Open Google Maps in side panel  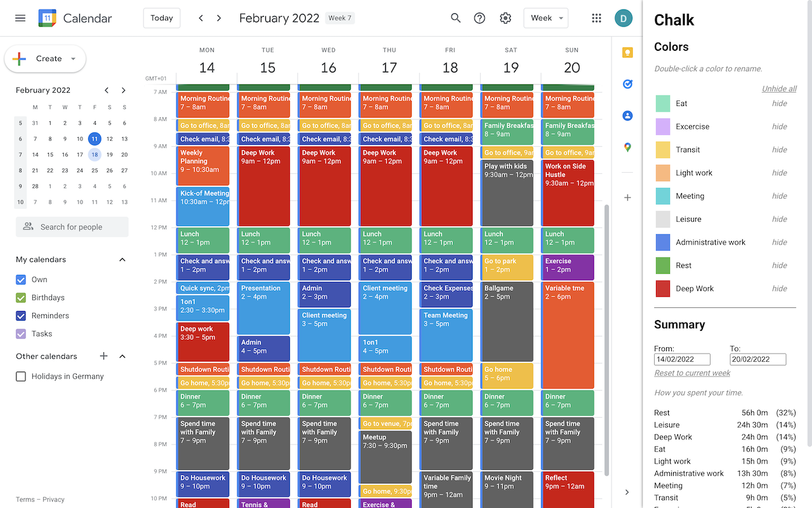[627, 147]
